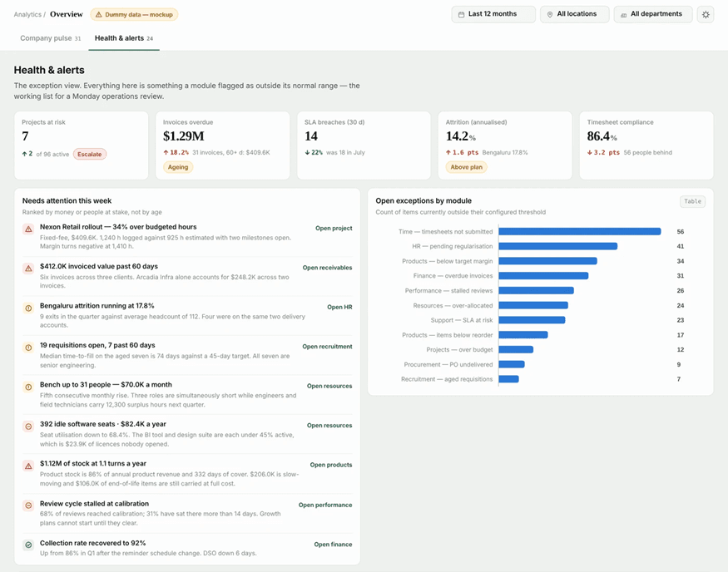The height and width of the screenshot is (572, 728).
Task: Click Open finance link
Action: click(333, 545)
